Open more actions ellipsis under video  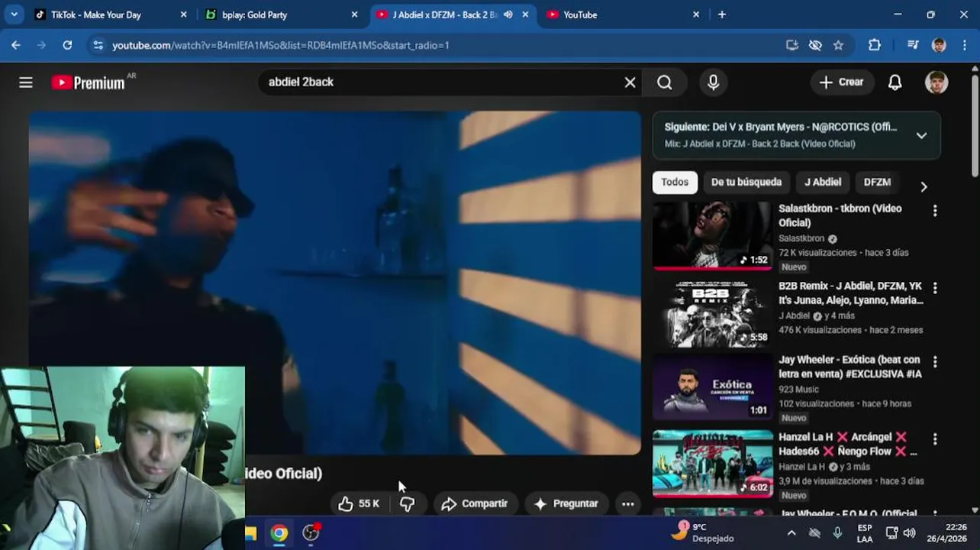(x=627, y=503)
